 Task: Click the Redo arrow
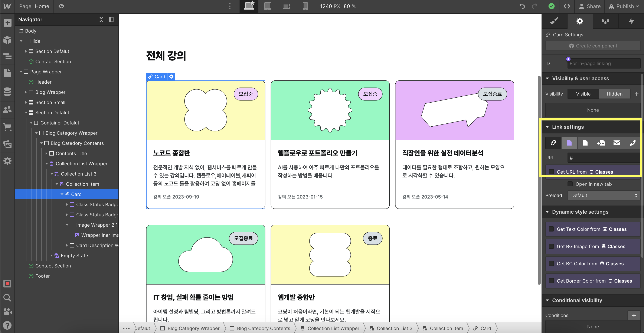pyautogui.click(x=535, y=6)
